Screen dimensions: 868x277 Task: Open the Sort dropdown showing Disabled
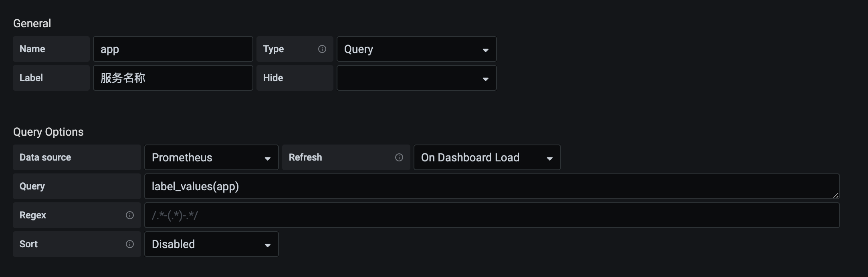tap(211, 244)
